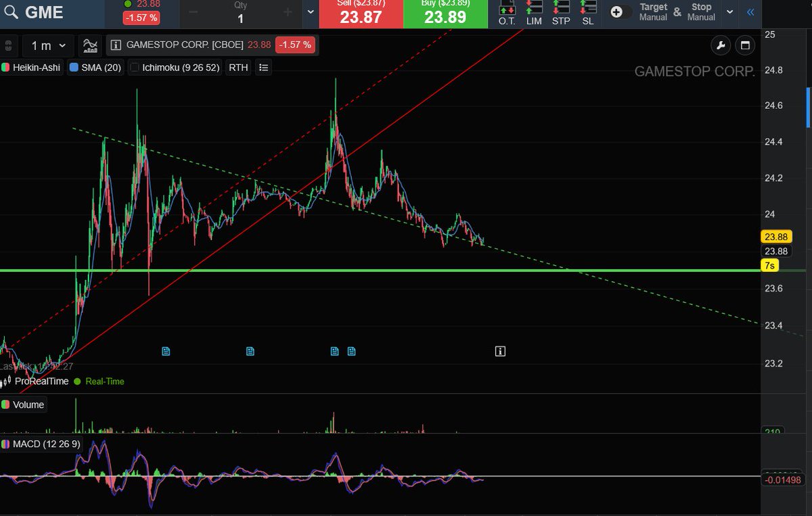
Task: Click the 24.8 price axis label
Action: coord(773,70)
